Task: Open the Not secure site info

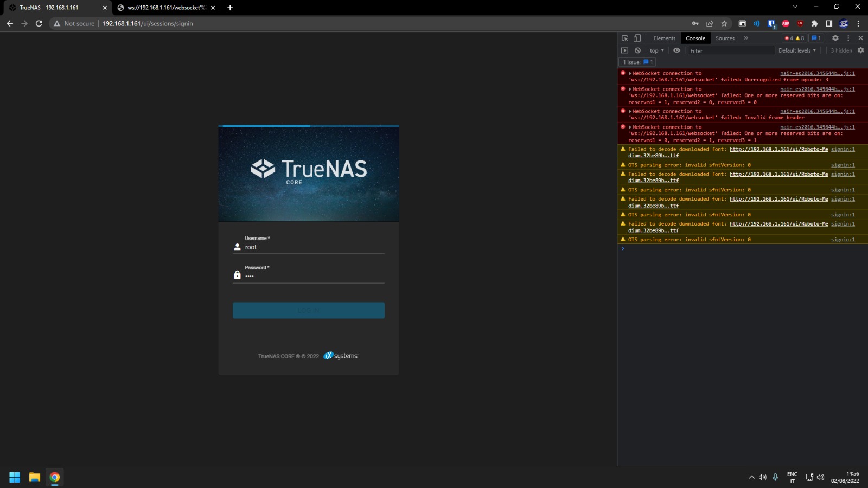Action: (74, 23)
